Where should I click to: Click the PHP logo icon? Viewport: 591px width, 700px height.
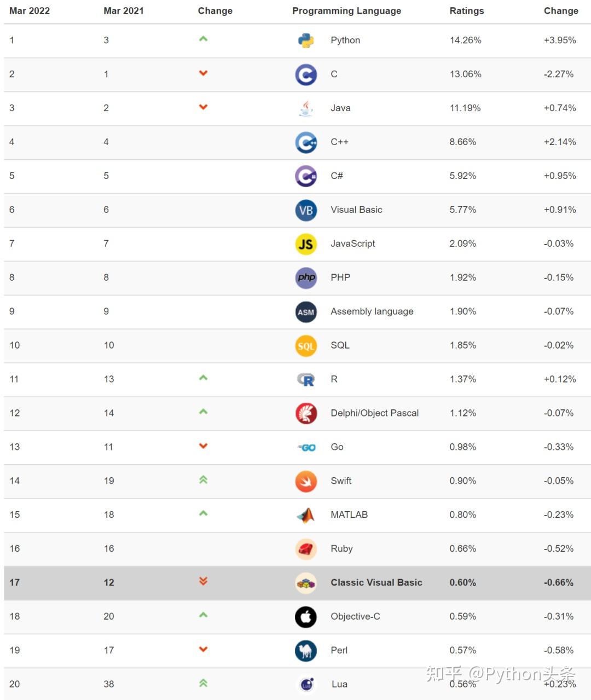pyautogui.click(x=306, y=278)
